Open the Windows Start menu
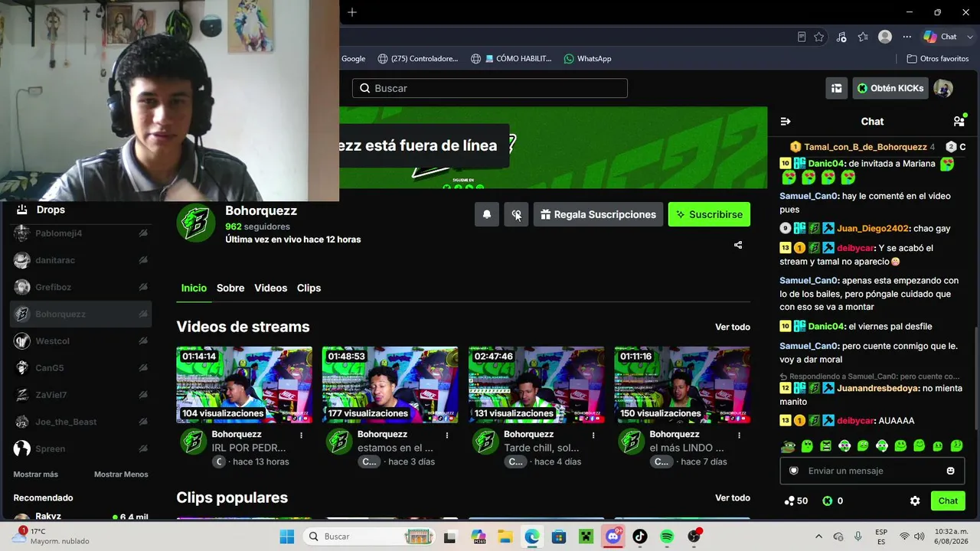The width and height of the screenshot is (980, 551). pyautogui.click(x=287, y=536)
